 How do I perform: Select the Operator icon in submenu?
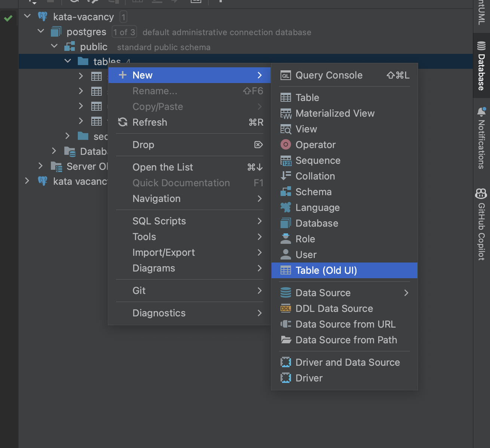click(x=286, y=145)
